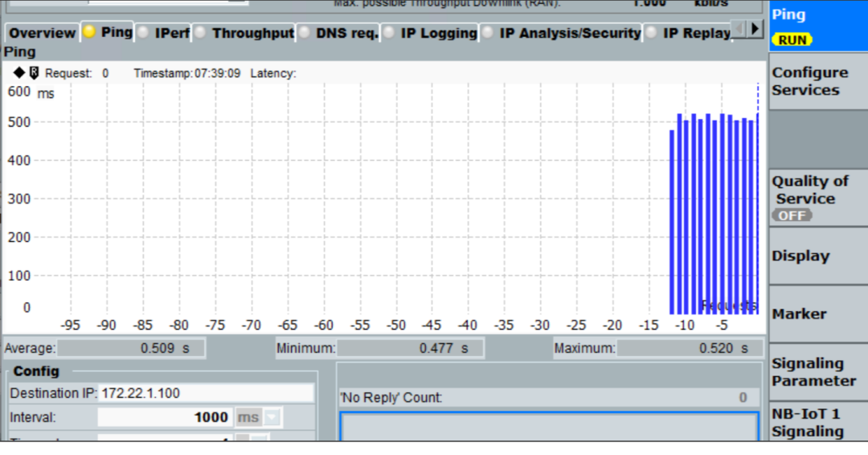Open the Interval unit ms dropdown
The width and height of the screenshot is (868, 455).
(272, 417)
